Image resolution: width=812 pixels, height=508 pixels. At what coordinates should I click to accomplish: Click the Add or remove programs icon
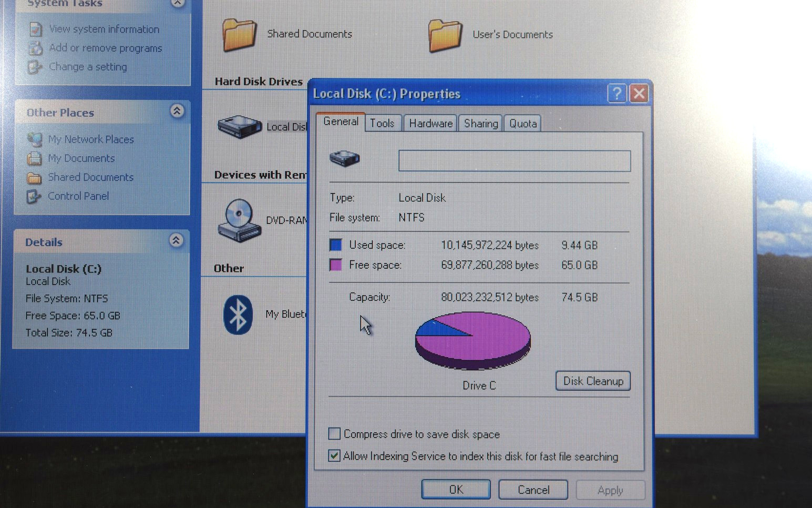(35, 48)
